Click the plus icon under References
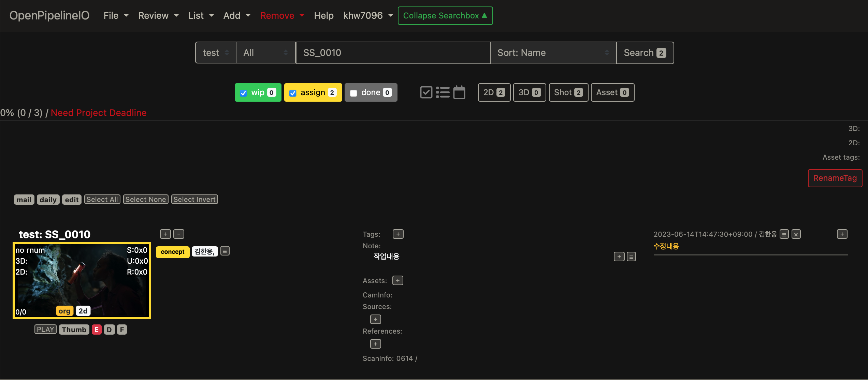The width and height of the screenshot is (868, 380). click(x=375, y=344)
